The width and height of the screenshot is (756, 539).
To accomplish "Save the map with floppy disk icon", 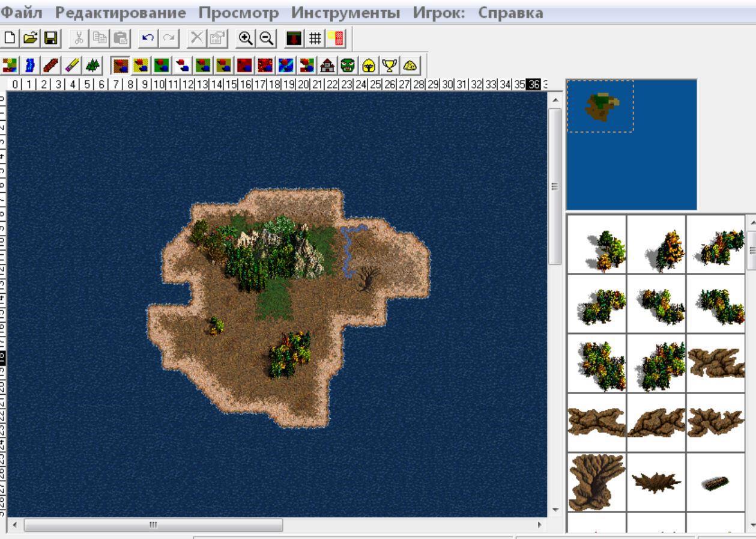I will [x=51, y=38].
